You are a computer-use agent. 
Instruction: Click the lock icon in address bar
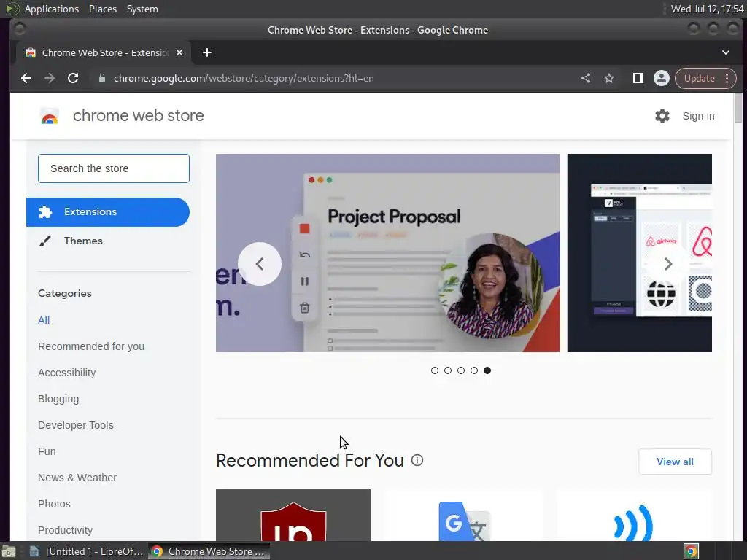coord(101,78)
